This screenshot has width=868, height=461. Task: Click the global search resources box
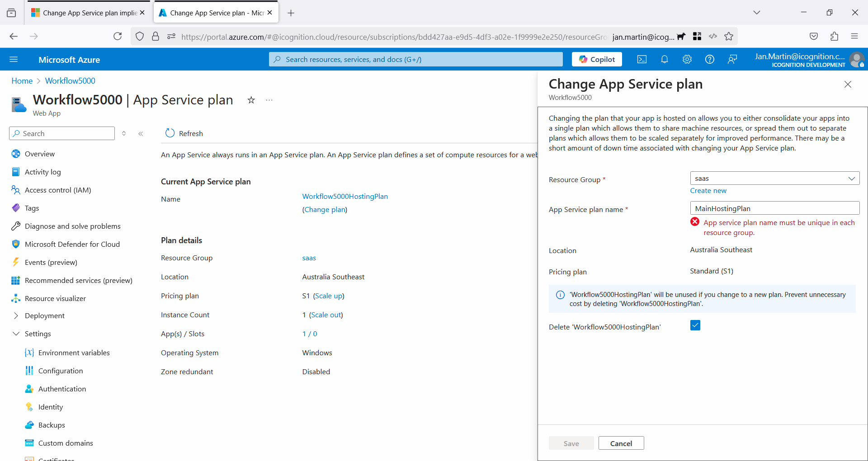(416, 59)
